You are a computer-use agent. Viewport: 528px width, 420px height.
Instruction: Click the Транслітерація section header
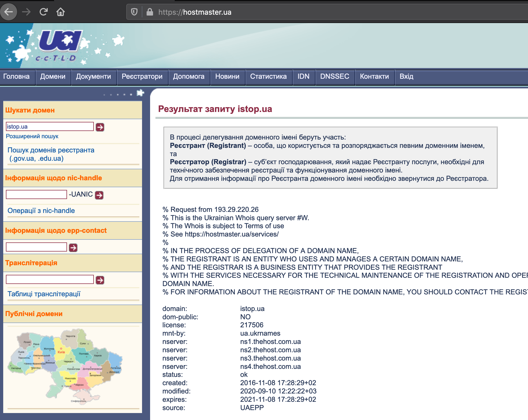point(31,263)
